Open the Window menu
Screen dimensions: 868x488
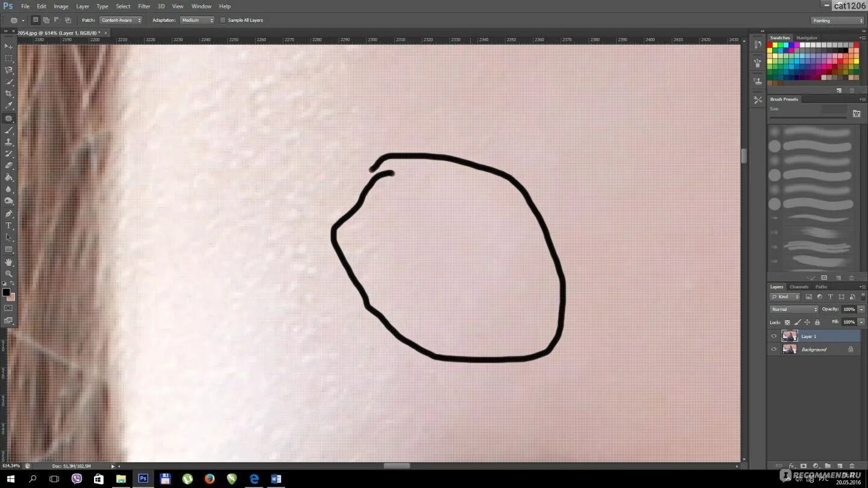pyautogui.click(x=201, y=6)
